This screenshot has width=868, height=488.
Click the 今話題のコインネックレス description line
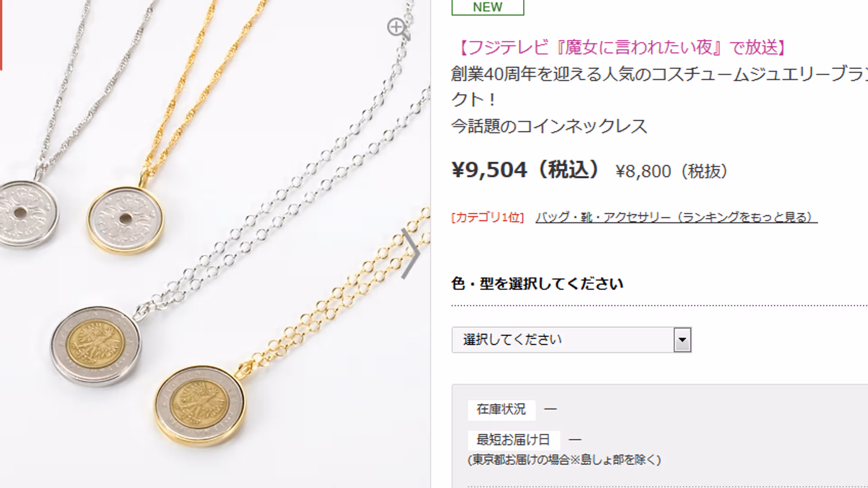(549, 126)
